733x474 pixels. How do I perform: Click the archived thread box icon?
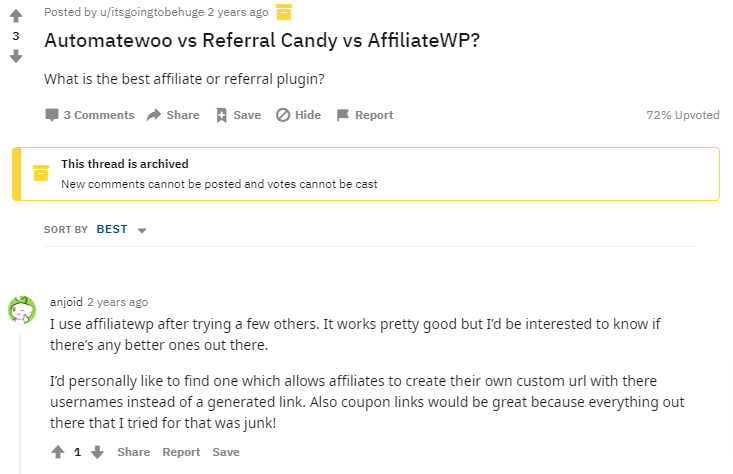(41, 173)
